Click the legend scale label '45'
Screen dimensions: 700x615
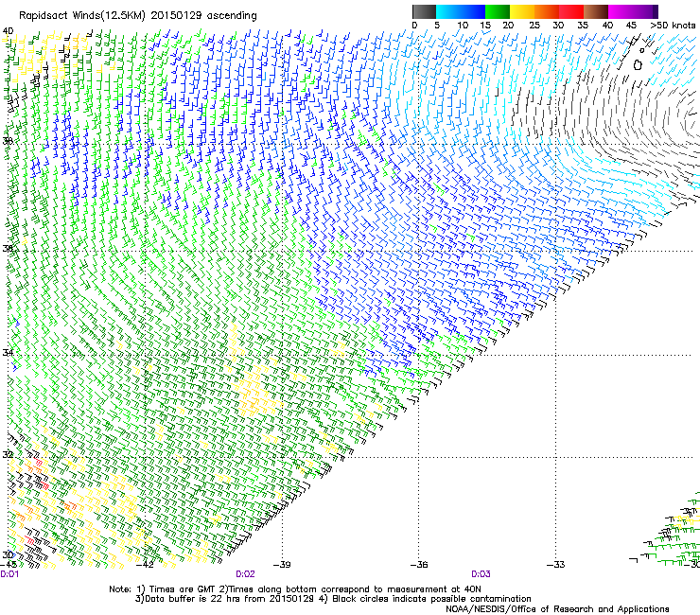point(631,25)
